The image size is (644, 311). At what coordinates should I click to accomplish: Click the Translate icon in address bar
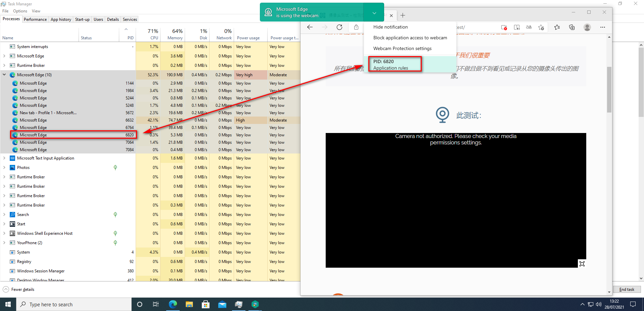click(529, 27)
